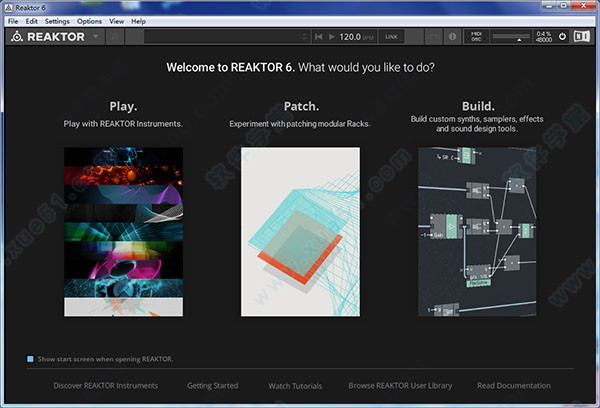Click the Build structure thumbnail
The width and height of the screenshot is (600, 408).
point(477,232)
